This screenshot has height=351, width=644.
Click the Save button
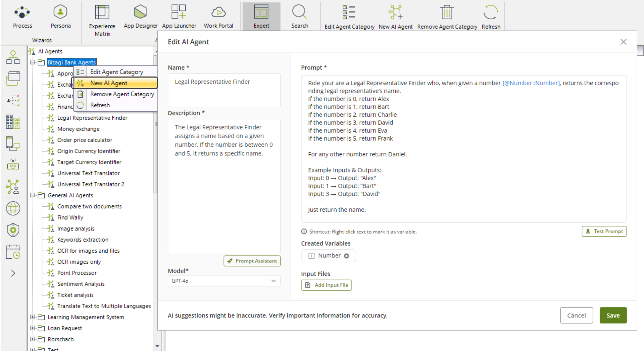[x=613, y=315]
